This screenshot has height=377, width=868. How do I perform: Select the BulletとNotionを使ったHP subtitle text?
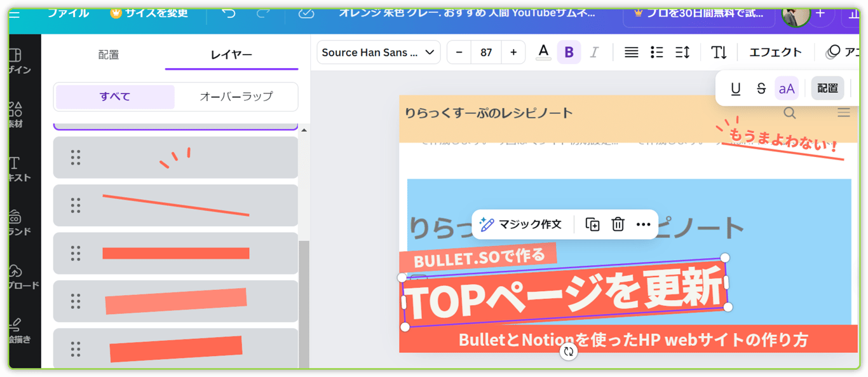tap(633, 339)
